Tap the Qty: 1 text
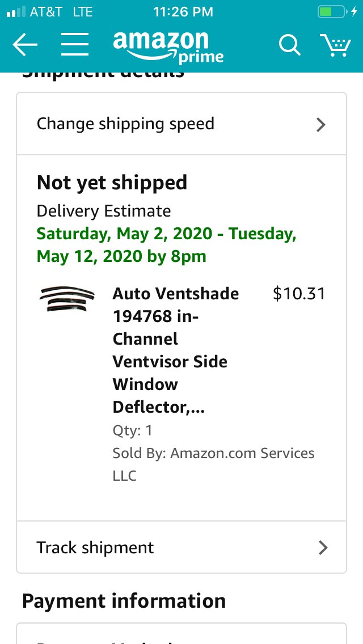Viewport: 363px width, 644px height. tap(132, 430)
